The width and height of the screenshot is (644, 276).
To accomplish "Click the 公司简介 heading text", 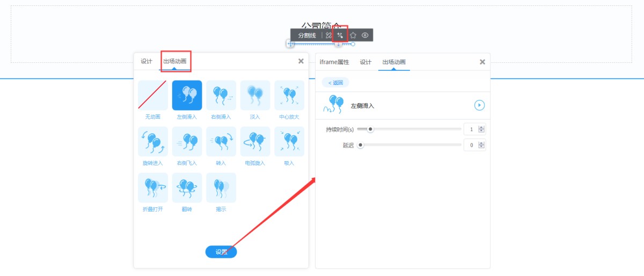I will click(321, 26).
